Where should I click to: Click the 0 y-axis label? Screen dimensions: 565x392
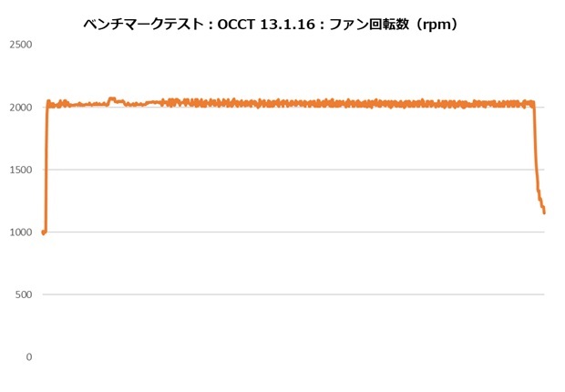click(x=29, y=357)
